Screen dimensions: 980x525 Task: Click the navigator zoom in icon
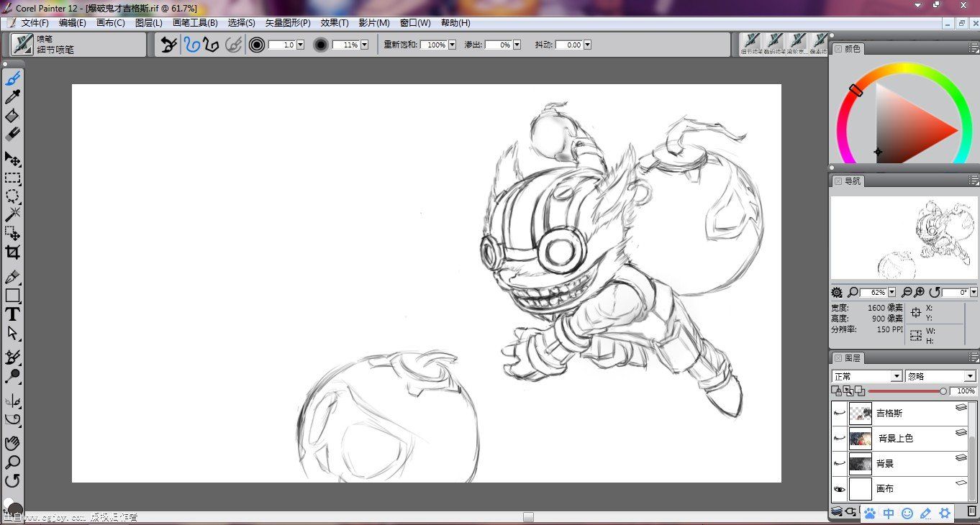coord(920,293)
